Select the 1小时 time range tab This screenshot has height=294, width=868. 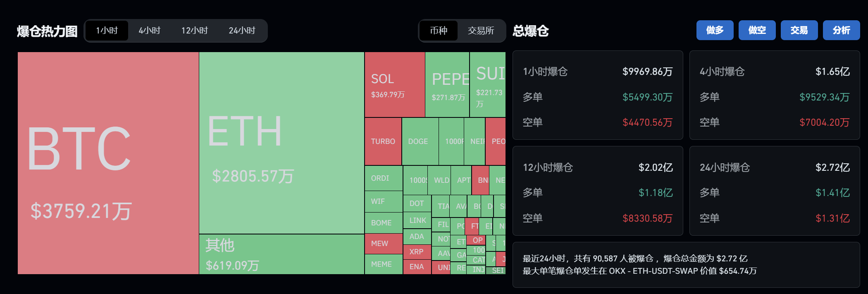tap(107, 31)
